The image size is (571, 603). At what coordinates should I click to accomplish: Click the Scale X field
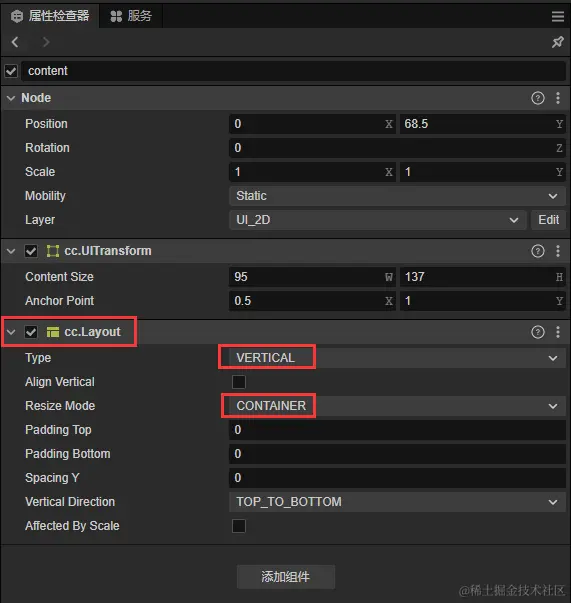[x=312, y=172]
